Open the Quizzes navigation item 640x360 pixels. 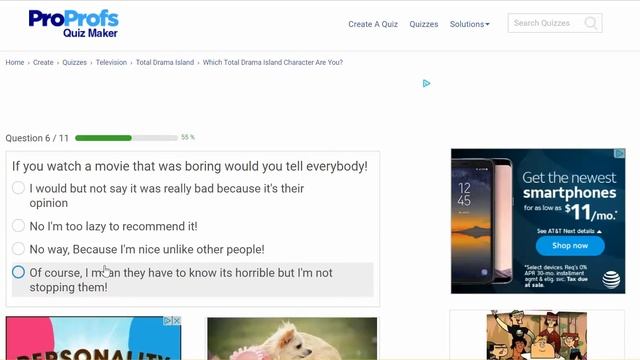pyautogui.click(x=424, y=24)
